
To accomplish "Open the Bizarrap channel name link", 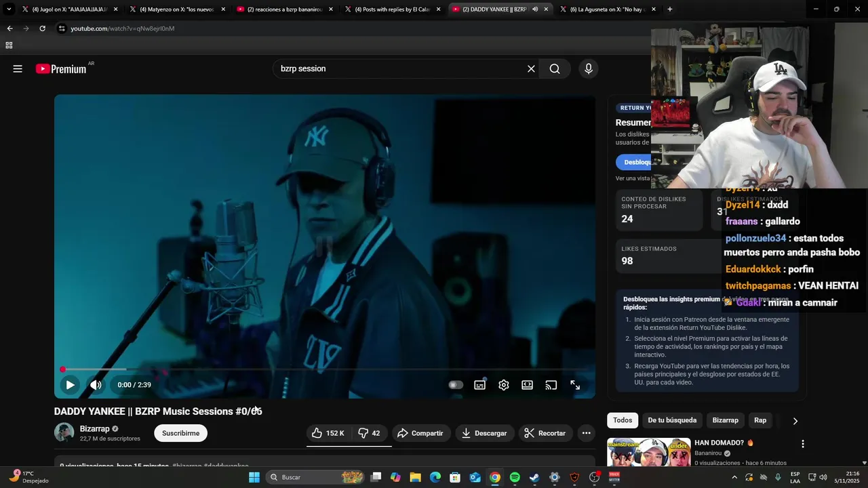I will tap(94, 428).
